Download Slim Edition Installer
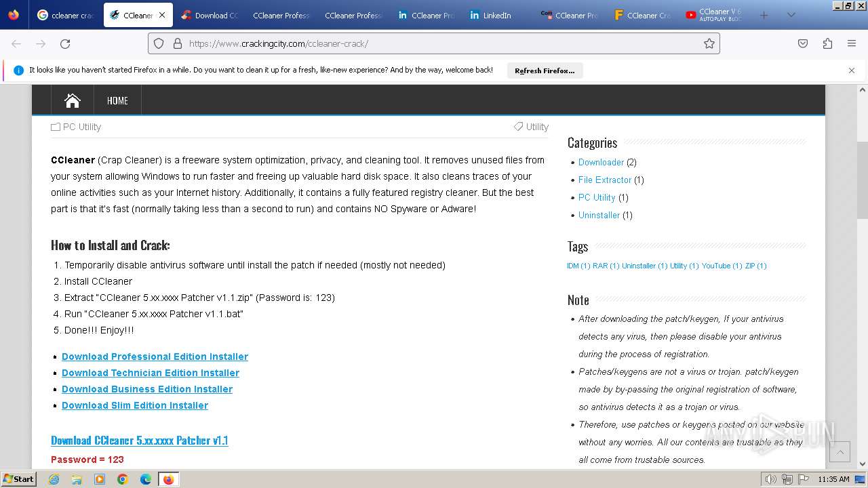The image size is (868, 488). click(x=135, y=405)
